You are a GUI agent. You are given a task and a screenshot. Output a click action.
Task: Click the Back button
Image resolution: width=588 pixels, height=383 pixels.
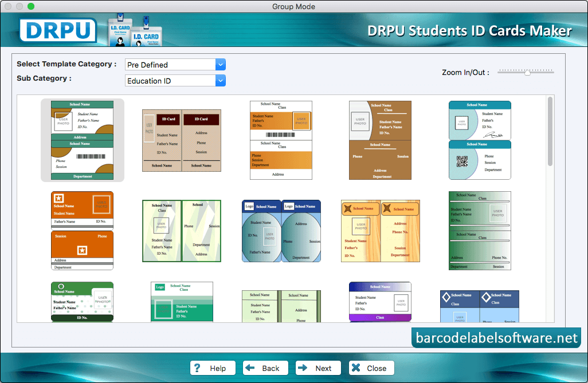click(265, 368)
